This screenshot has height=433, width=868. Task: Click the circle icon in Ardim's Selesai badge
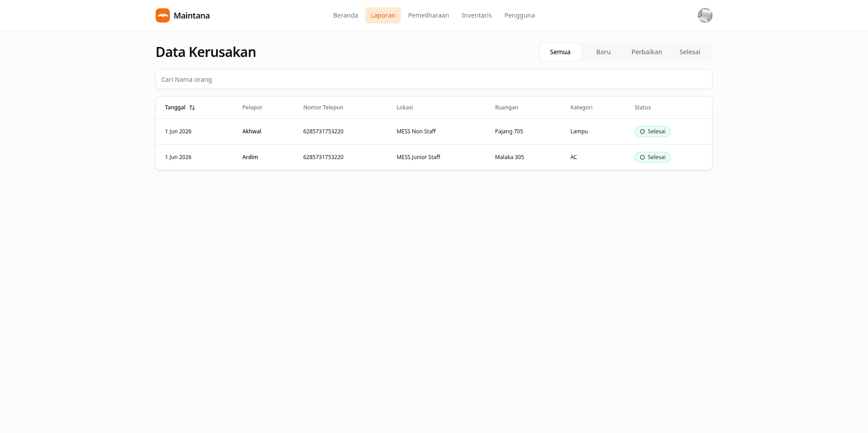642,157
